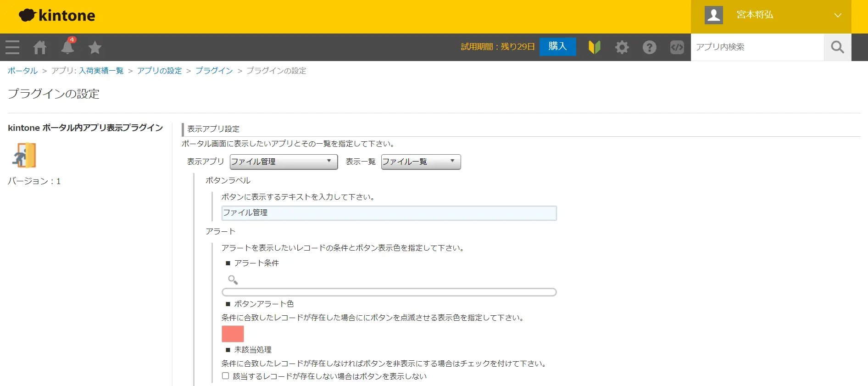Tick 該当するレコードが存在しない場合 checkbox
The image size is (868, 386).
(x=226, y=376)
